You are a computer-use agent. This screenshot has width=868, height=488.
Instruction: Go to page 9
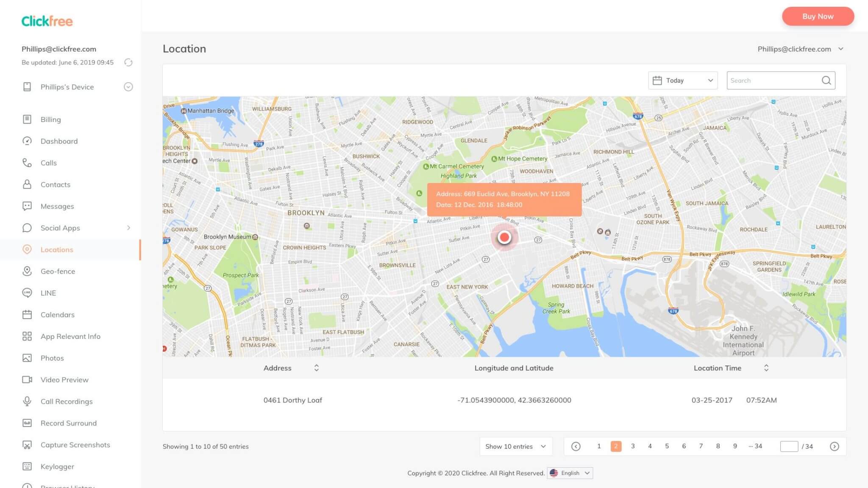(735, 446)
